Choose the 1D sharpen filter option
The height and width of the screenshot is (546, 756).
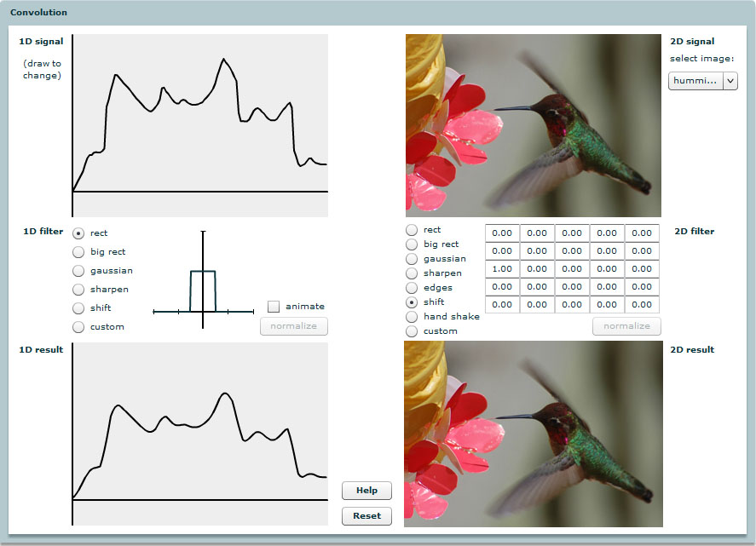pos(79,290)
